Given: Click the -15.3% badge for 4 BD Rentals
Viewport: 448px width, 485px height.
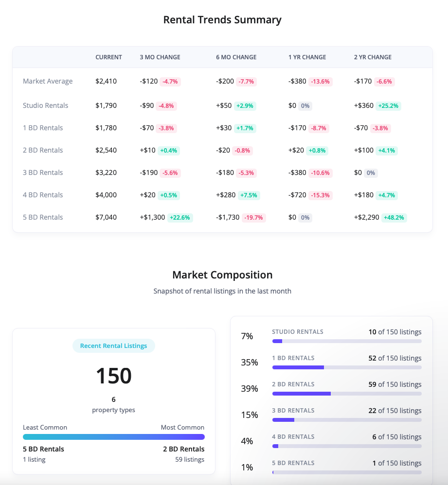Looking at the screenshot, I should click(x=321, y=195).
